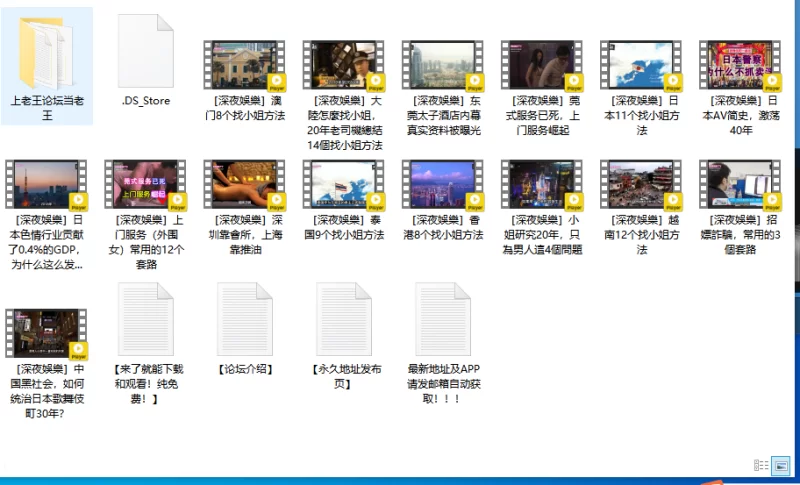Screen dimensions: 800x485
Task: Select the .DS_Store file icon
Action: pos(146,51)
